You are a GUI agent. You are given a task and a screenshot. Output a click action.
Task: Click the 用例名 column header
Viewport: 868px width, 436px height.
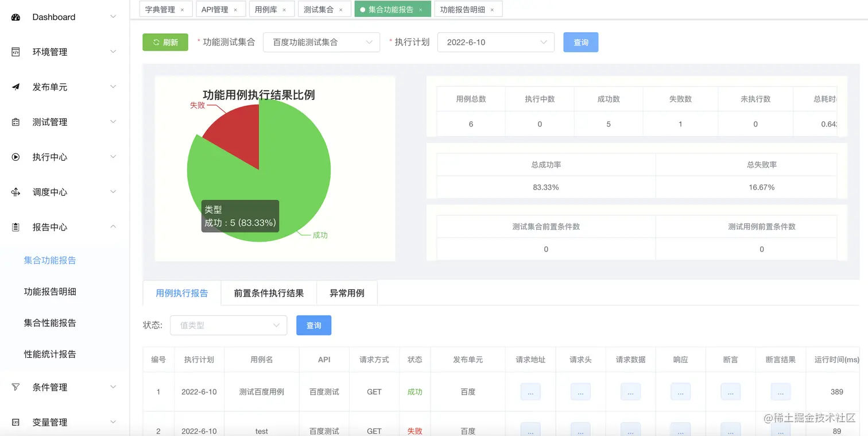(x=262, y=360)
